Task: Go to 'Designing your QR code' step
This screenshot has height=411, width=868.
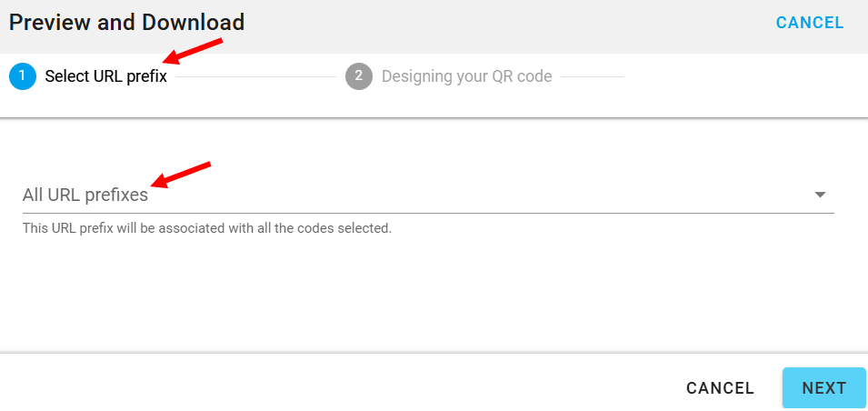Action: click(x=466, y=76)
